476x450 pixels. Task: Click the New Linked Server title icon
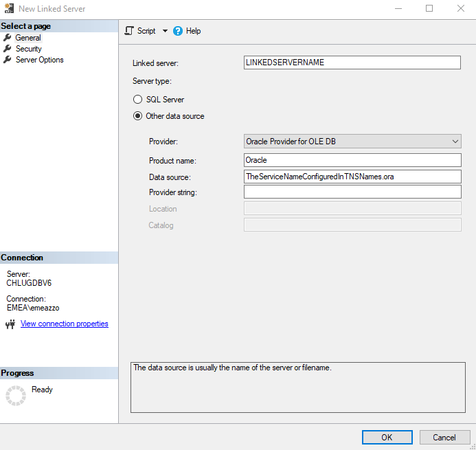(x=9, y=8)
